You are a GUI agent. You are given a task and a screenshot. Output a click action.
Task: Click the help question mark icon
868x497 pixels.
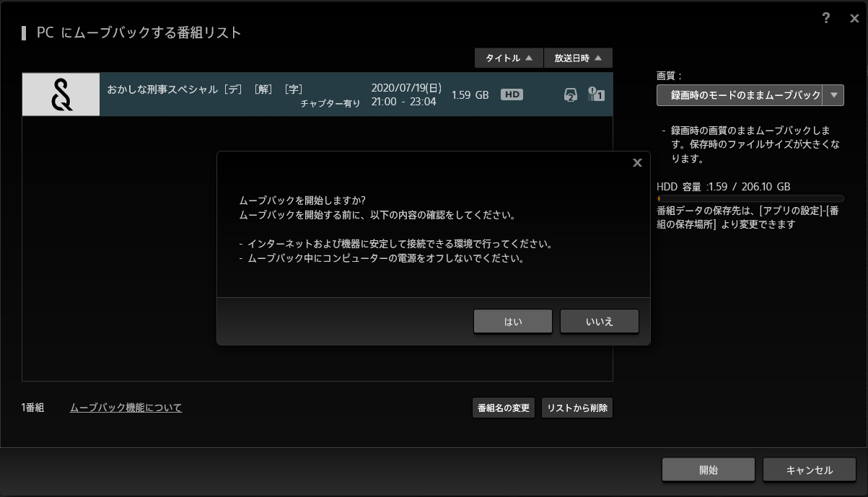point(826,19)
